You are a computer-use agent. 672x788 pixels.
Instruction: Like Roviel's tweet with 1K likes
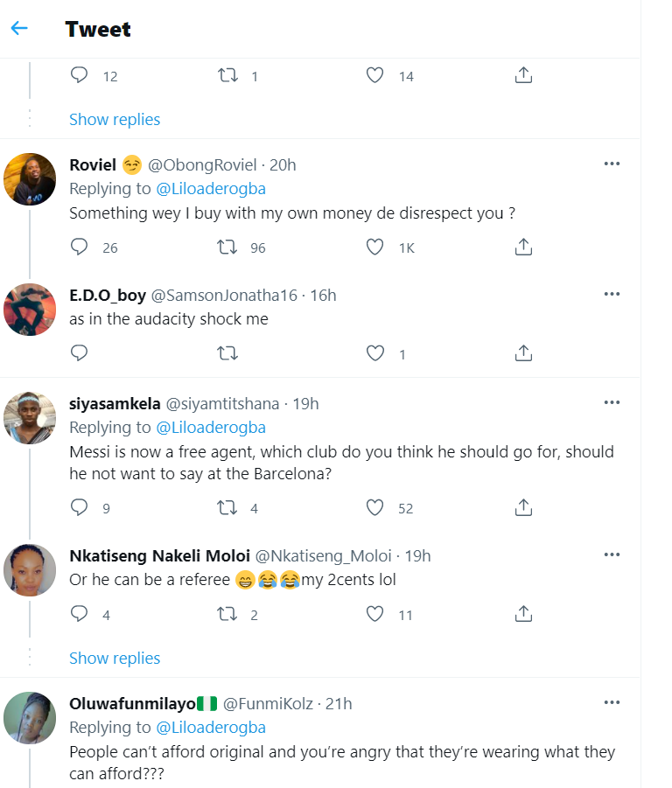[x=375, y=248]
